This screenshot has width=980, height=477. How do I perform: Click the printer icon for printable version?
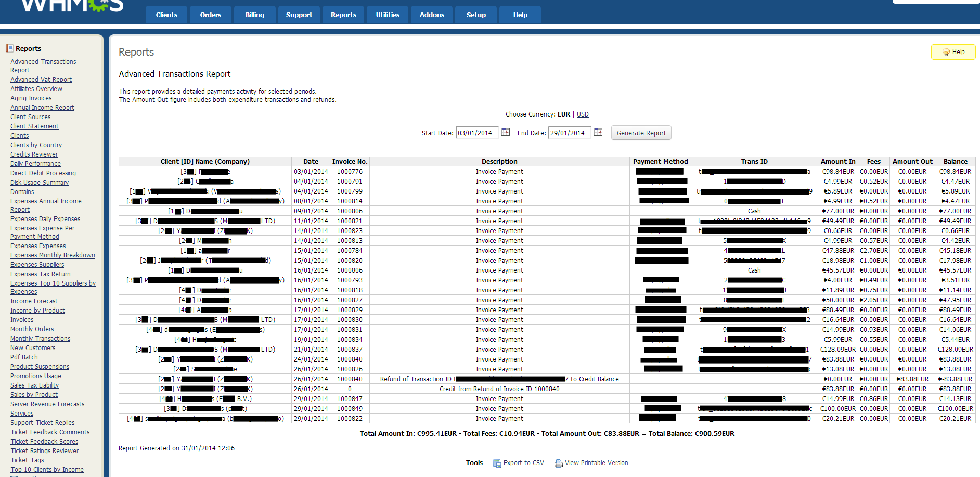click(558, 463)
